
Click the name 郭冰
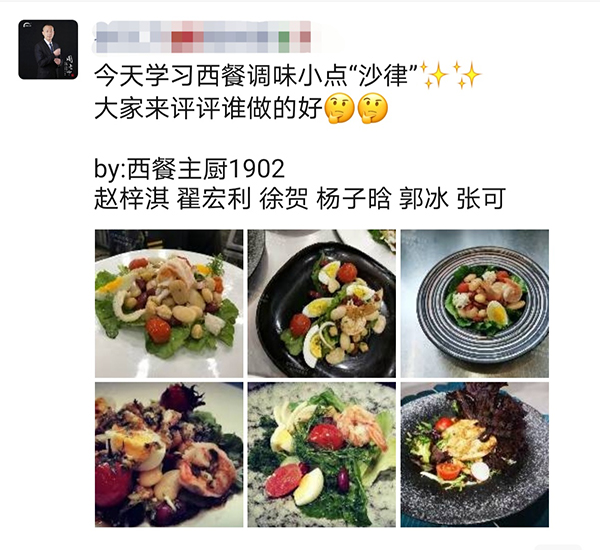pos(424,198)
